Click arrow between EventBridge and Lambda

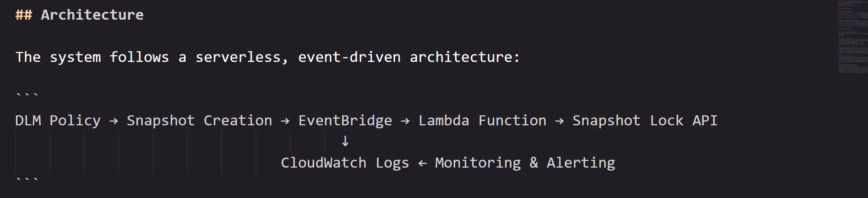[405, 121]
